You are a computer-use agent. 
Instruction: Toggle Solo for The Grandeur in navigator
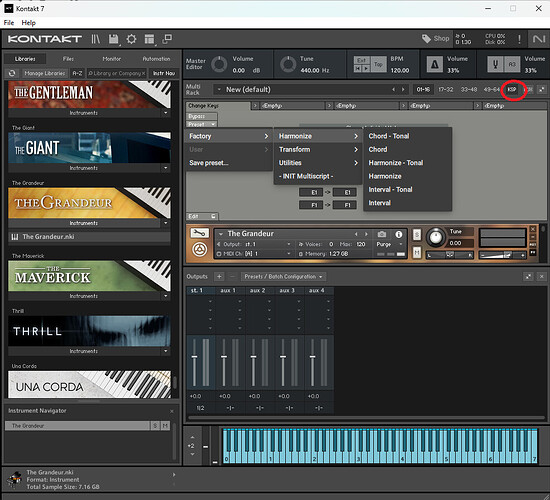click(x=155, y=426)
